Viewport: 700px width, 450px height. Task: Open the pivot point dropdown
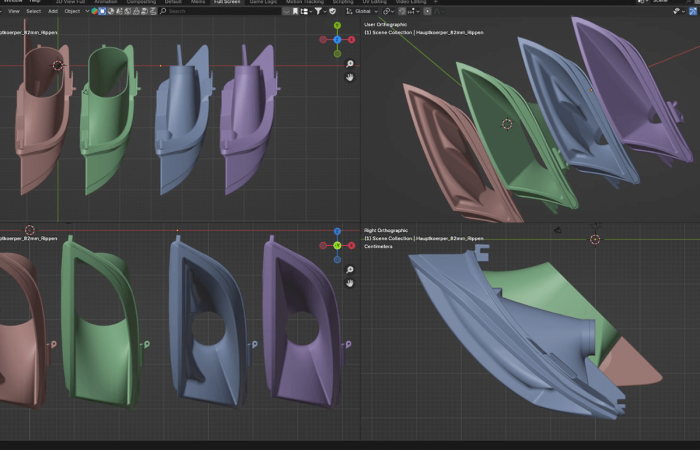click(388, 11)
